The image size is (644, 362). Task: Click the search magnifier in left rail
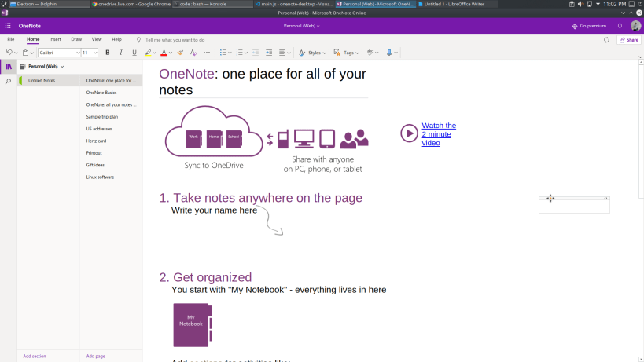[8, 81]
